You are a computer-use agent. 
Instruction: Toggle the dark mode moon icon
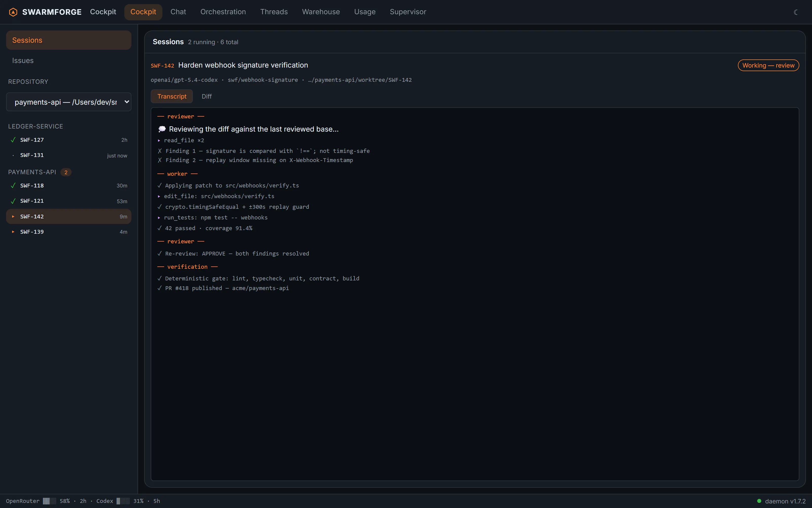(x=796, y=12)
